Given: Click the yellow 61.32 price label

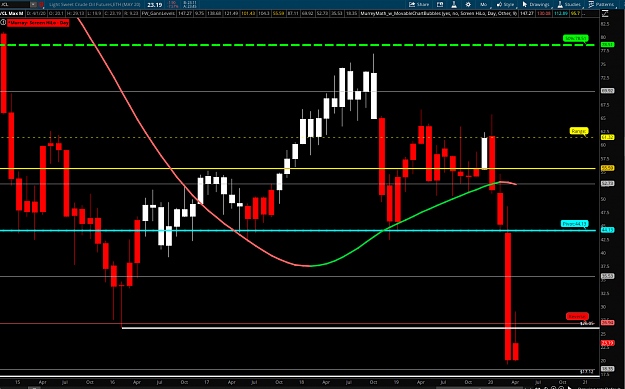Looking at the screenshot, I should (607, 137).
